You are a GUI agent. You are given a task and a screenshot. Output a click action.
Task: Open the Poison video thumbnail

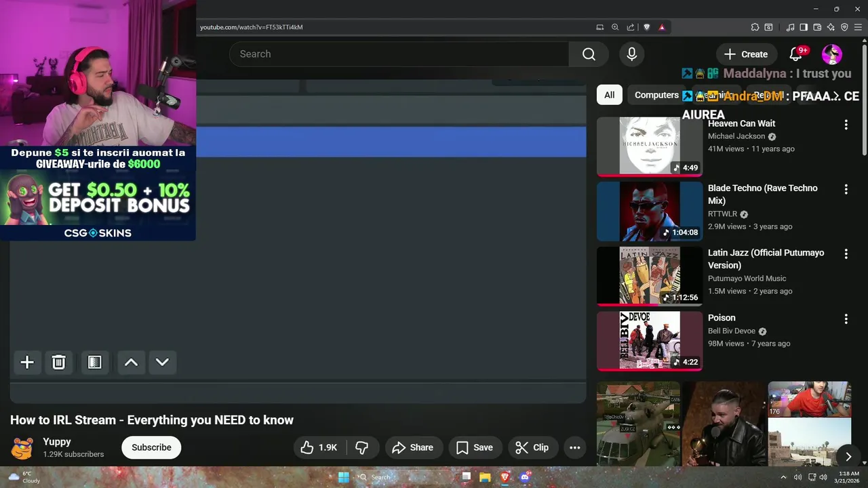pyautogui.click(x=650, y=341)
